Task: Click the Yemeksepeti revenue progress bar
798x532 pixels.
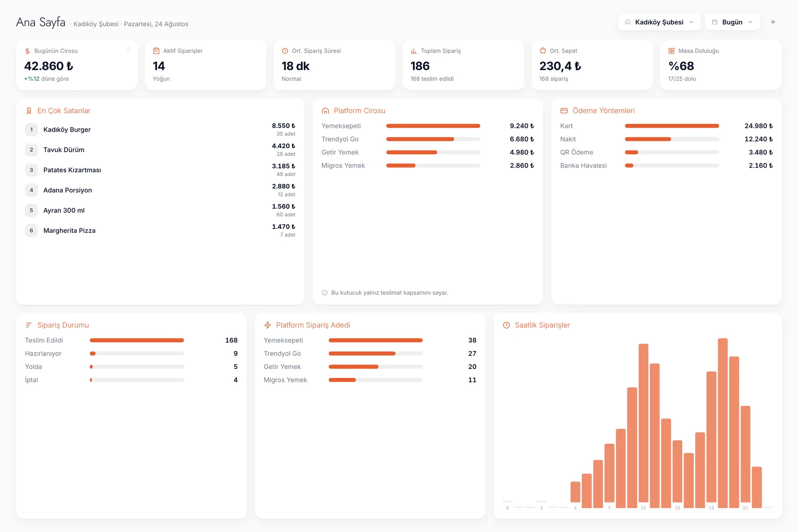Action: coord(433,126)
